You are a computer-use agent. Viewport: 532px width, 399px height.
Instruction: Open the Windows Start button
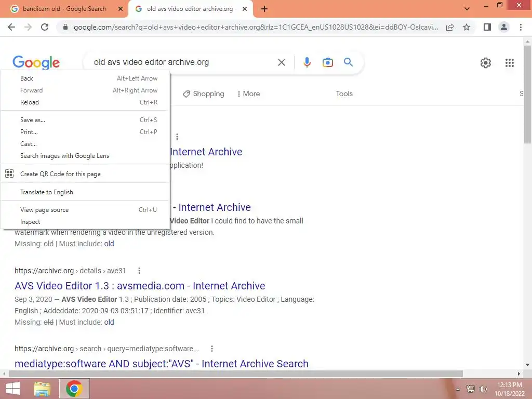click(x=13, y=389)
